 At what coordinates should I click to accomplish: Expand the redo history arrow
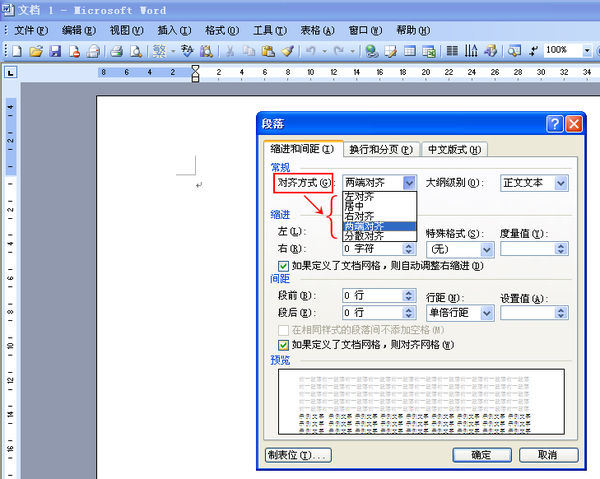[x=352, y=51]
